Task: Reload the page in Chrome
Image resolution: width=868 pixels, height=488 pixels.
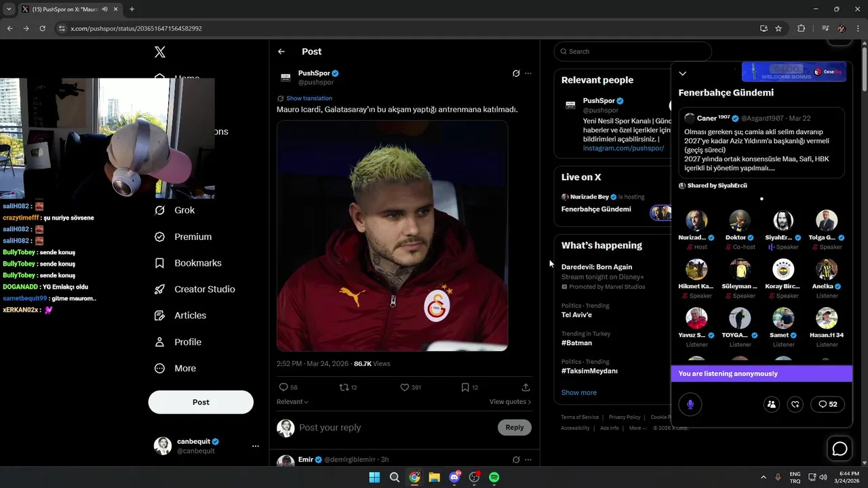Action: pos(42,28)
